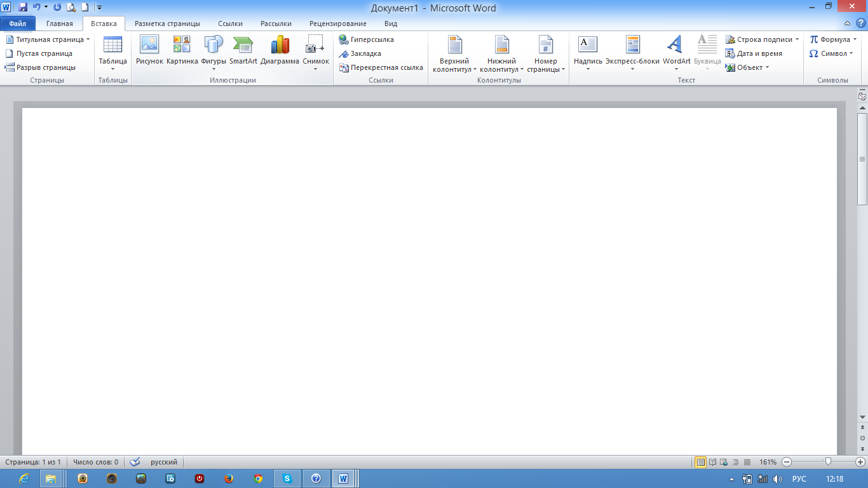Open the Номер страницы page number menu

pos(546,54)
